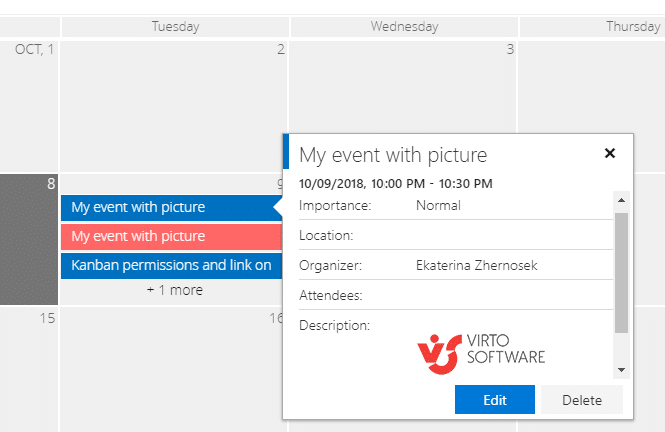Click the scroll down arrow in popup

click(x=621, y=370)
